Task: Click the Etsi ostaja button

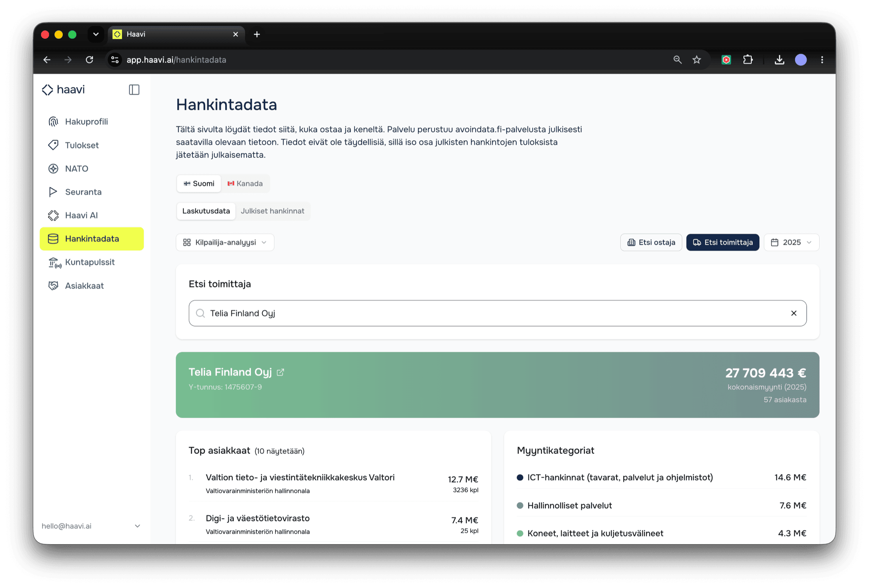Action: 651,242
